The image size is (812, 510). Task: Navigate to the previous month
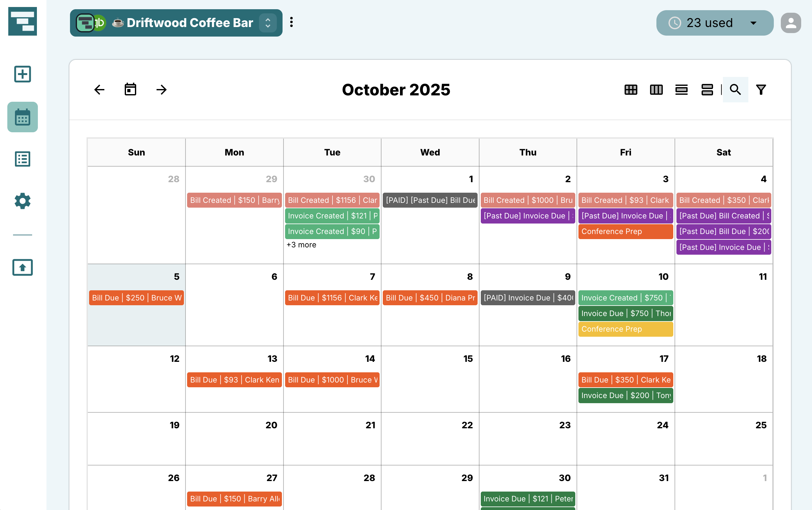pos(99,89)
